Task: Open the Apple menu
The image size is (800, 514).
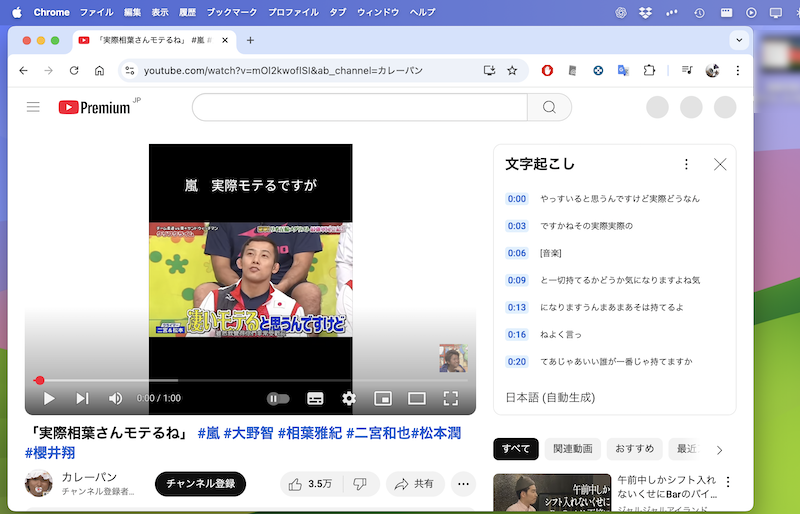Action: pos(17,12)
